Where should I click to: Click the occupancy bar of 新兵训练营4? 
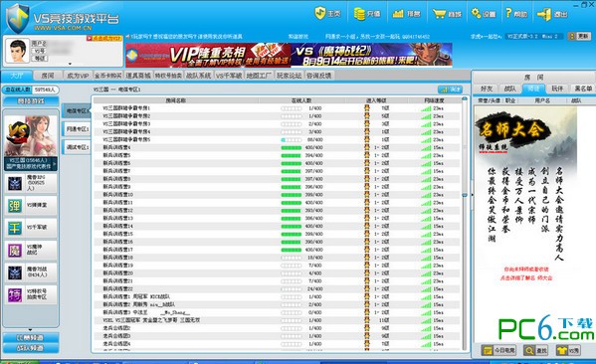(x=292, y=147)
